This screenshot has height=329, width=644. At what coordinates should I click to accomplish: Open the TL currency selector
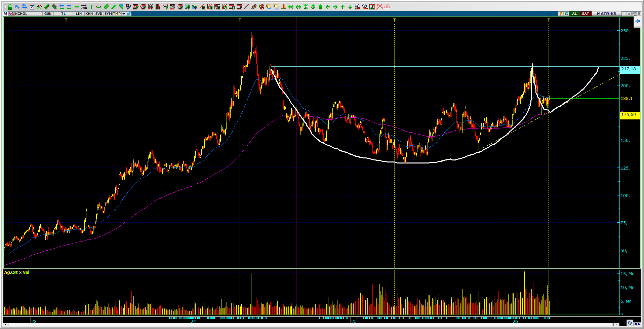click(63, 14)
